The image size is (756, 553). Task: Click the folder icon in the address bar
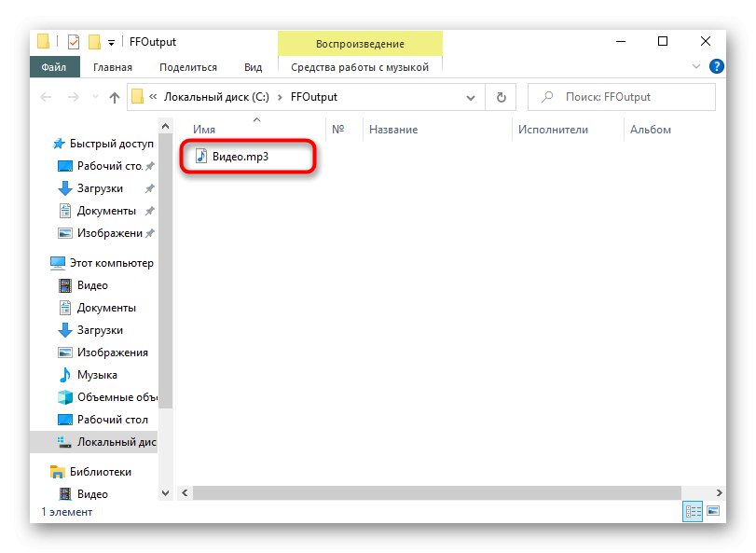[137, 97]
